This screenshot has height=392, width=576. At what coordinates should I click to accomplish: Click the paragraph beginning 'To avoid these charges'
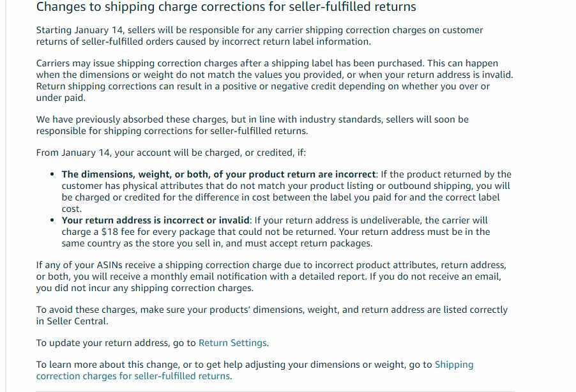point(272,315)
